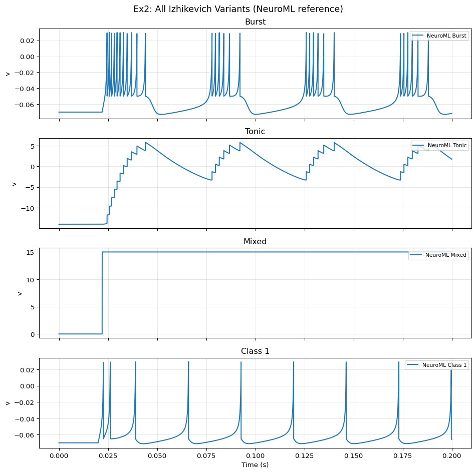Image resolution: width=476 pixels, height=473 pixels.
Task: Click the 'Burst' subplot title
Action: [x=255, y=22]
